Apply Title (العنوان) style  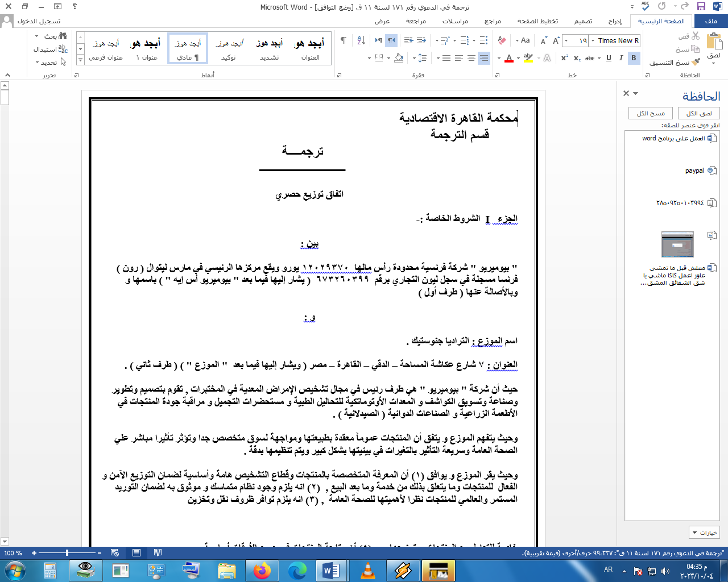click(x=311, y=48)
